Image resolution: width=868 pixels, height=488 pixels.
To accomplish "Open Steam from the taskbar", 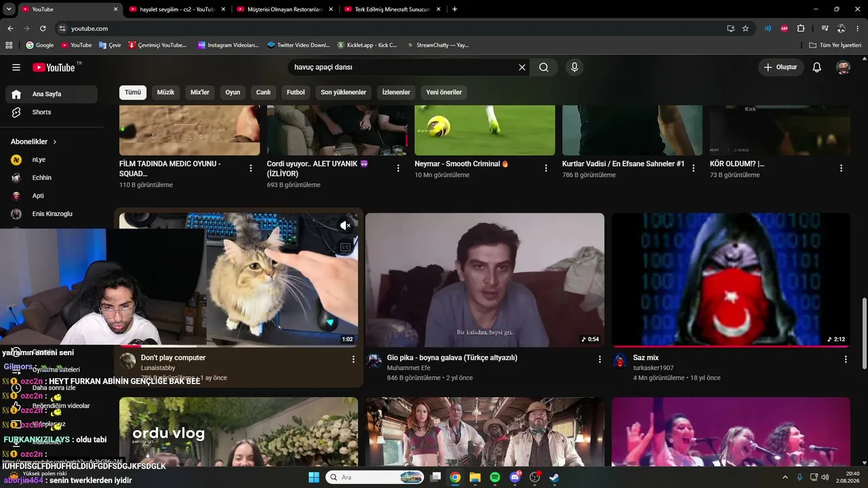I will click(x=554, y=477).
